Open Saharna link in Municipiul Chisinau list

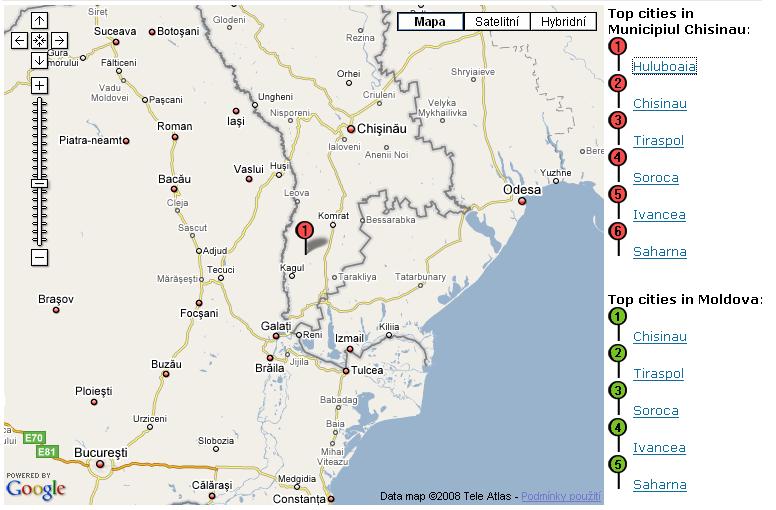click(659, 252)
